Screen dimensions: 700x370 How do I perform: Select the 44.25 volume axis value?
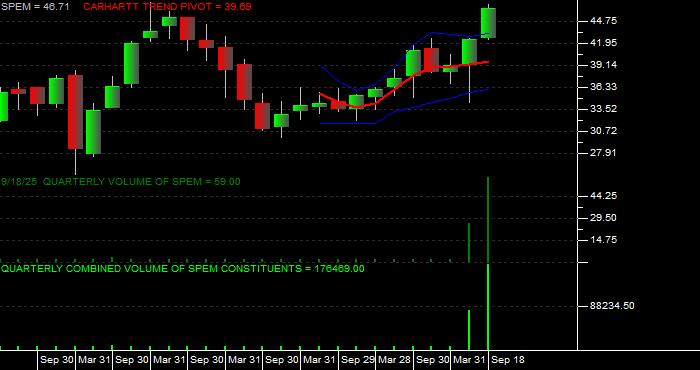[603, 196]
